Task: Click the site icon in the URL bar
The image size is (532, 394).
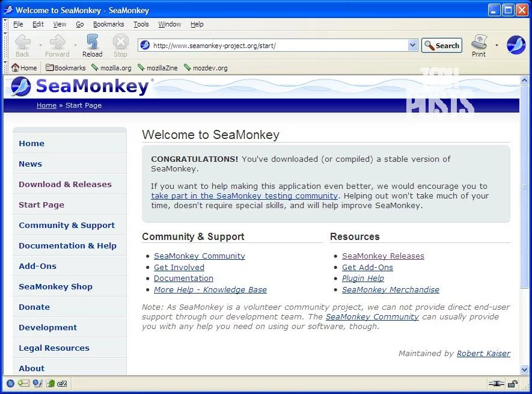Action: pyautogui.click(x=145, y=45)
